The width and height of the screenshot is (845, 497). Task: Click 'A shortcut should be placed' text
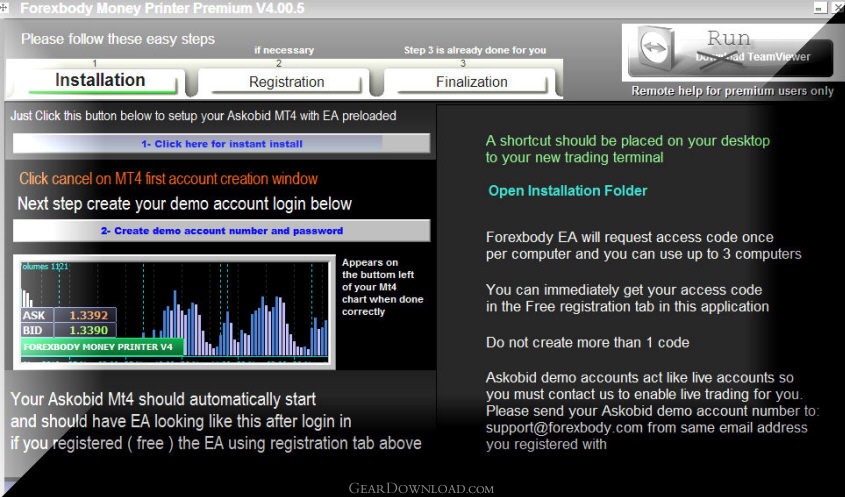[627, 149]
